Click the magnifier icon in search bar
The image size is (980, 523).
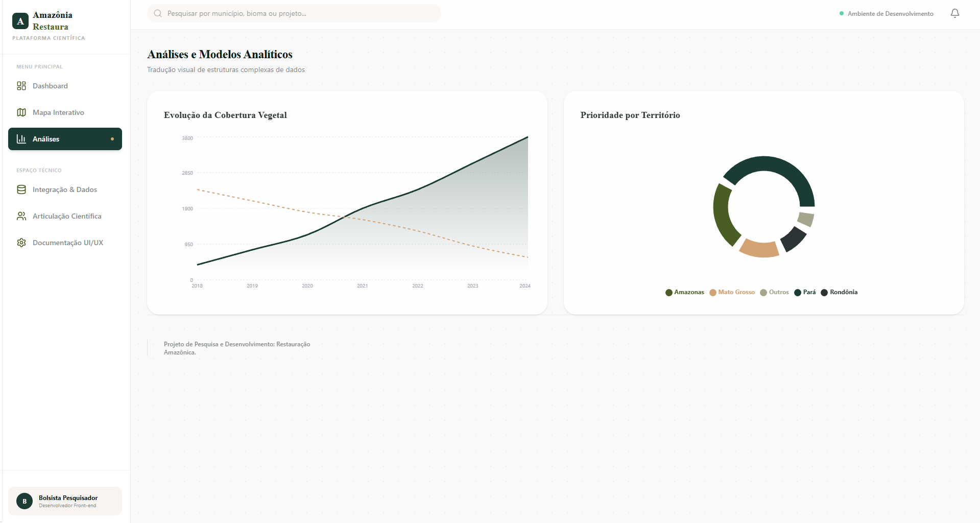[158, 13]
